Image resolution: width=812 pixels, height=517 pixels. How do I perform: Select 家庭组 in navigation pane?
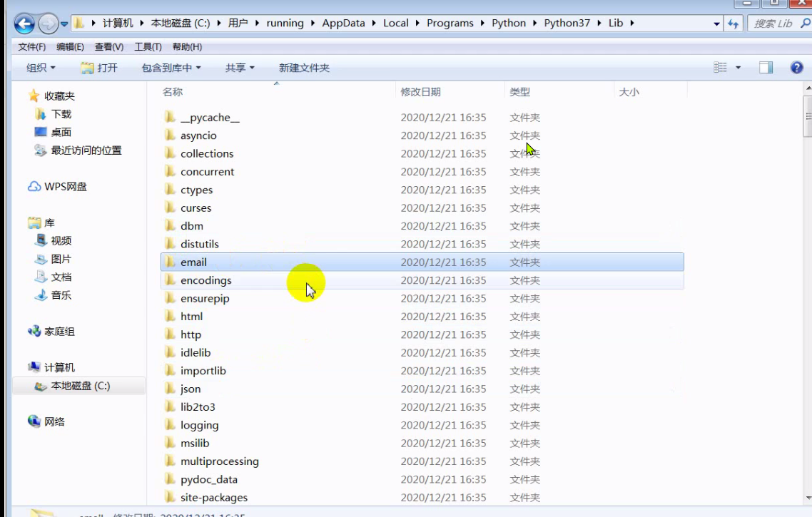point(59,332)
